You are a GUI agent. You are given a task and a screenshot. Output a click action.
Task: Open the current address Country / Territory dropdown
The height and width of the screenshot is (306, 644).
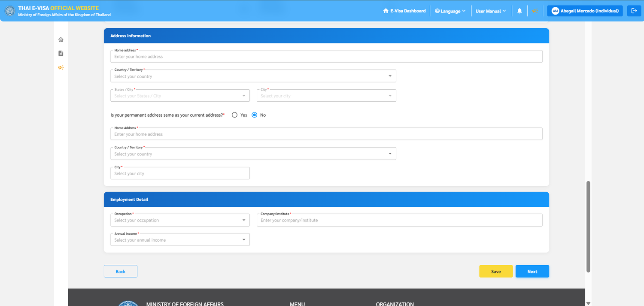(253, 76)
